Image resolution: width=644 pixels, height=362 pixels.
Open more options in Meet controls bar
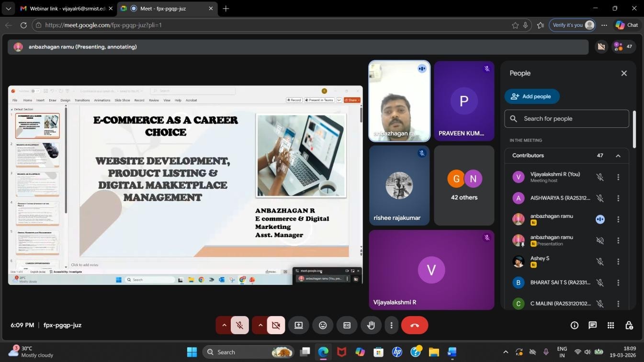pos(391,325)
